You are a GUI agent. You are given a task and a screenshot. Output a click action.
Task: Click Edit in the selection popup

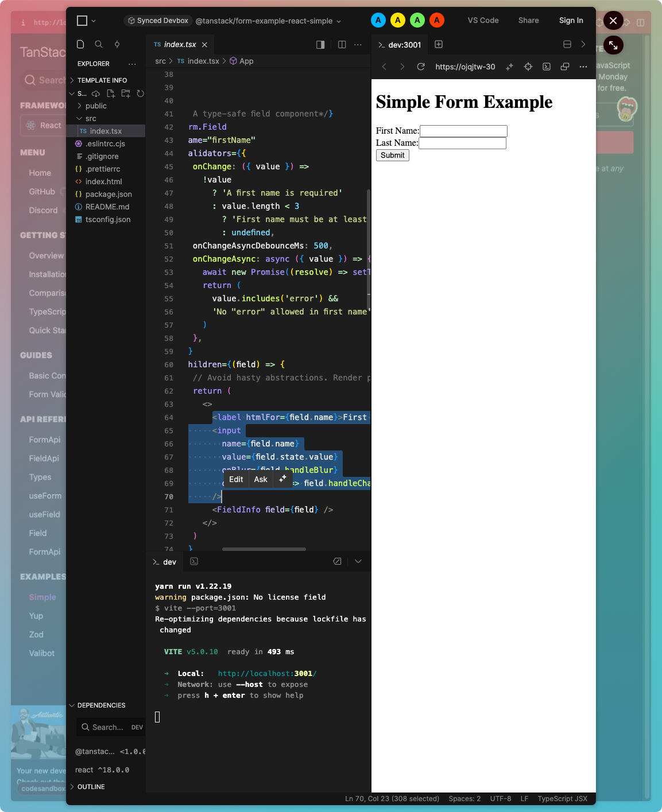pos(236,480)
